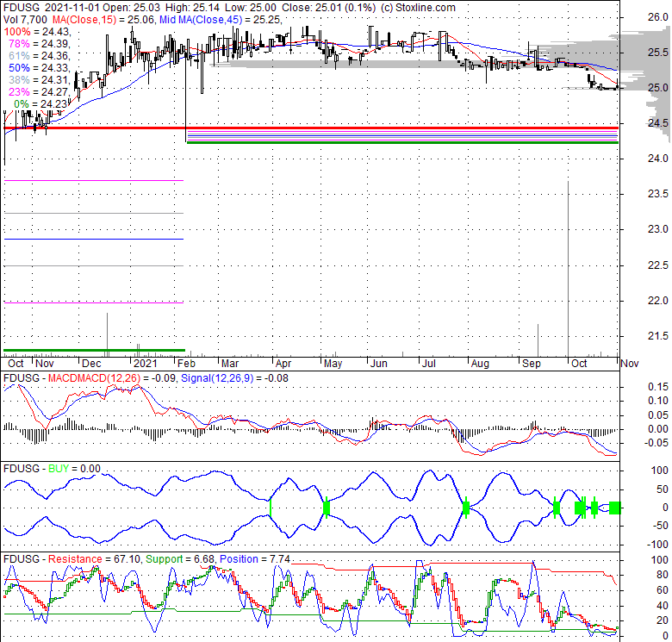The height and width of the screenshot is (642, 672).
Task: Click the 22.0 price axis label
Action: [x=657, y=301]
